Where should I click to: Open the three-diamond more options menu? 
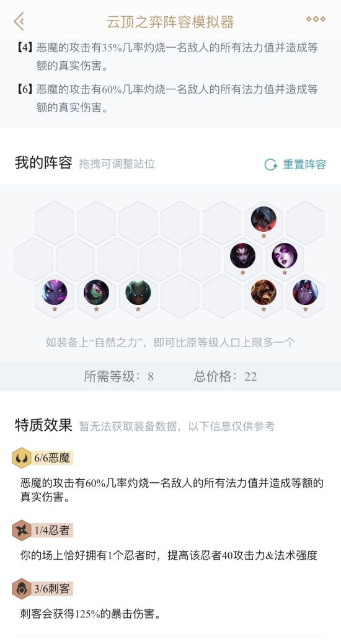(x=316, y=19)
